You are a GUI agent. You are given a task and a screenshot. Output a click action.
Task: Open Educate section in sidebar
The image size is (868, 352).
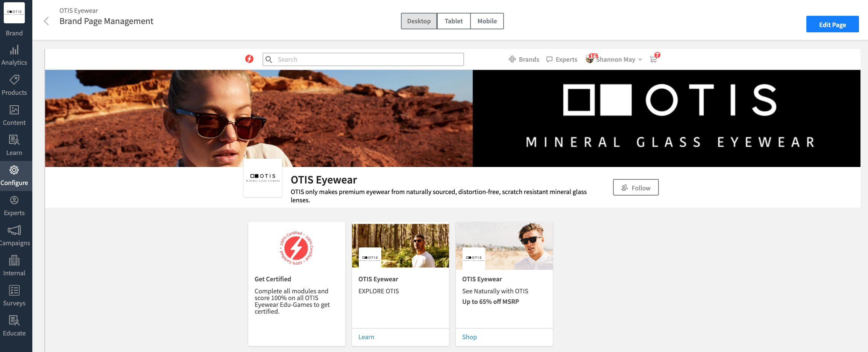tap(14, 326)
